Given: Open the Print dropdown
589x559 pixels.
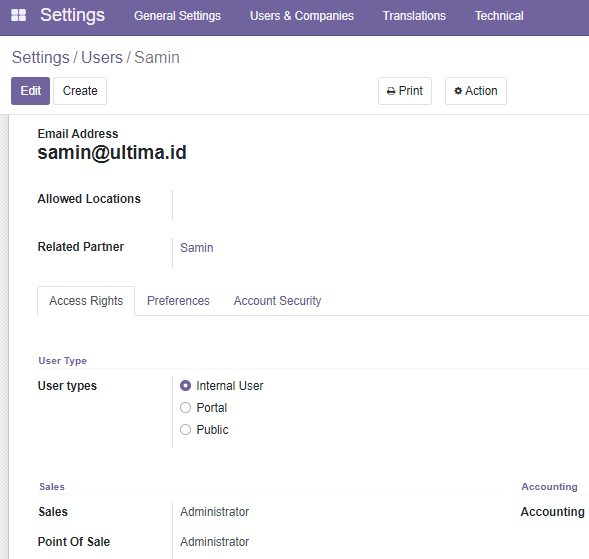Looking at the screenshot, I should [x=405, y=91].
